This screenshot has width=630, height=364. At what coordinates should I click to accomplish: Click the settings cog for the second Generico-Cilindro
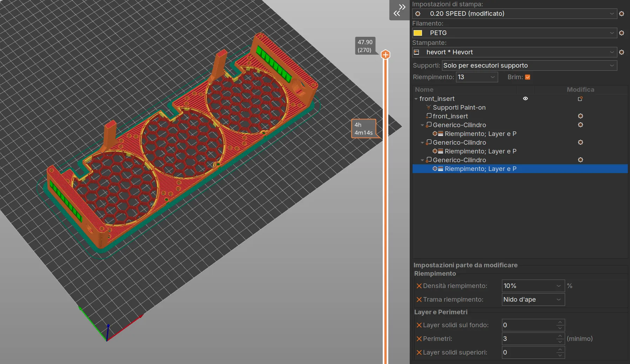[581, 142]
